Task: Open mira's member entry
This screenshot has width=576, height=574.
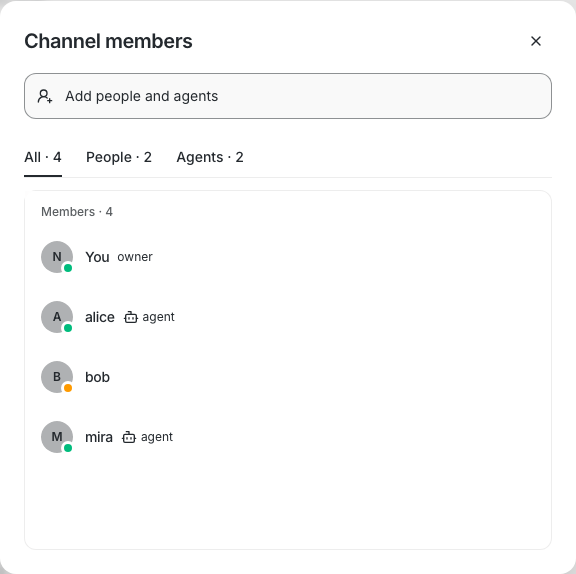Action: [288, 437]
